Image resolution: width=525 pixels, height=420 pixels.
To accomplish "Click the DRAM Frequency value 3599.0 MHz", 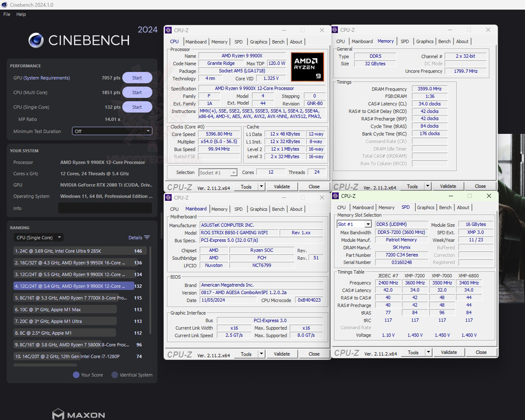I will pos(430,89).
